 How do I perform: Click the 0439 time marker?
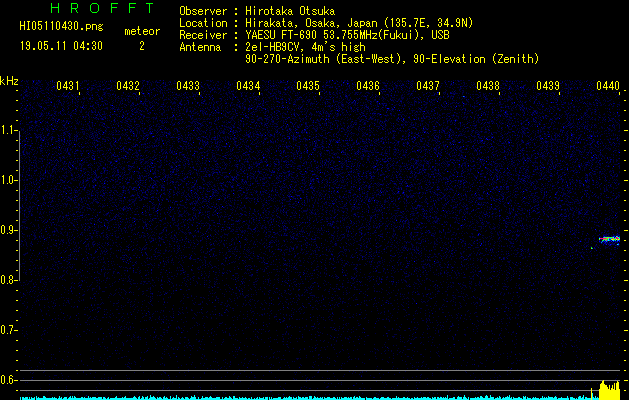pyautogui.click(x=548, y=86)
